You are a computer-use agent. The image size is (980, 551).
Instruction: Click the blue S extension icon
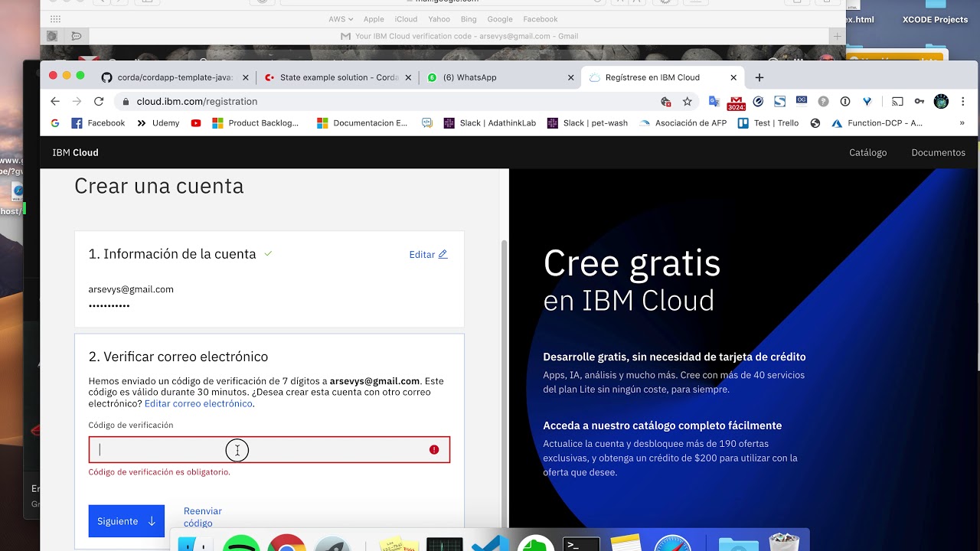tap(780, 101)
